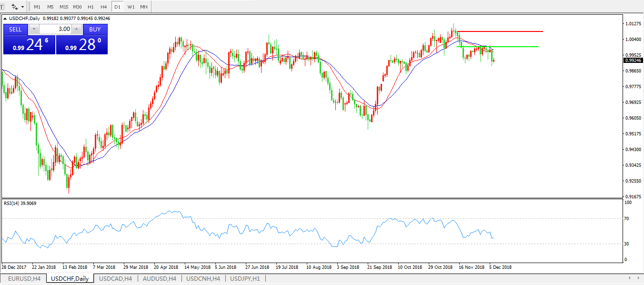Switch to the USDJPY,H1 chart tab
The width and height of the screenshot is (644, 285).
pos(245,278)
